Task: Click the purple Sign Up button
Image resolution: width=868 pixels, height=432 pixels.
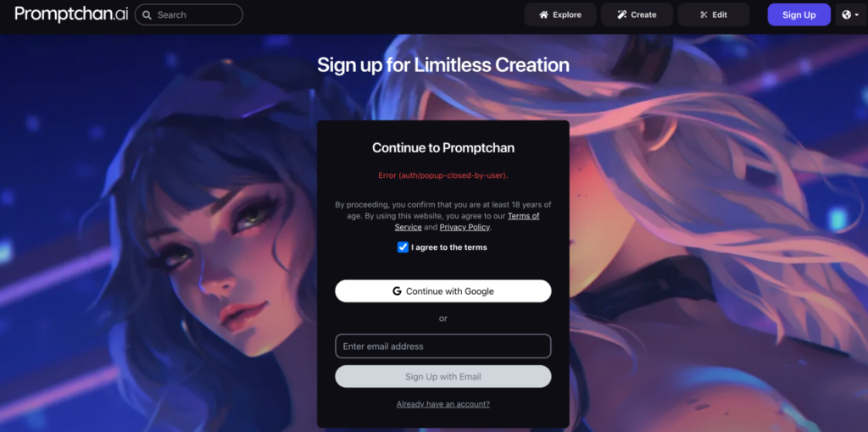Action: (x=798, y=15)
